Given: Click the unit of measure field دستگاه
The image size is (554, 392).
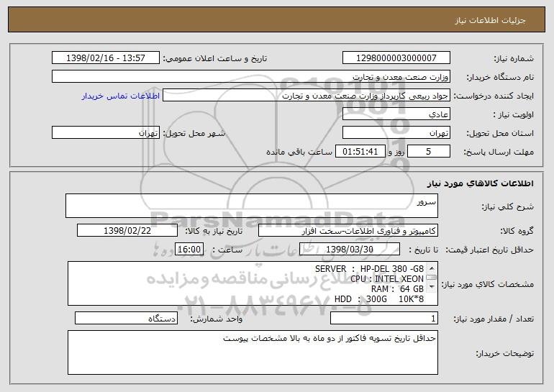Looking at the screenshot, I should coord(126,318).
